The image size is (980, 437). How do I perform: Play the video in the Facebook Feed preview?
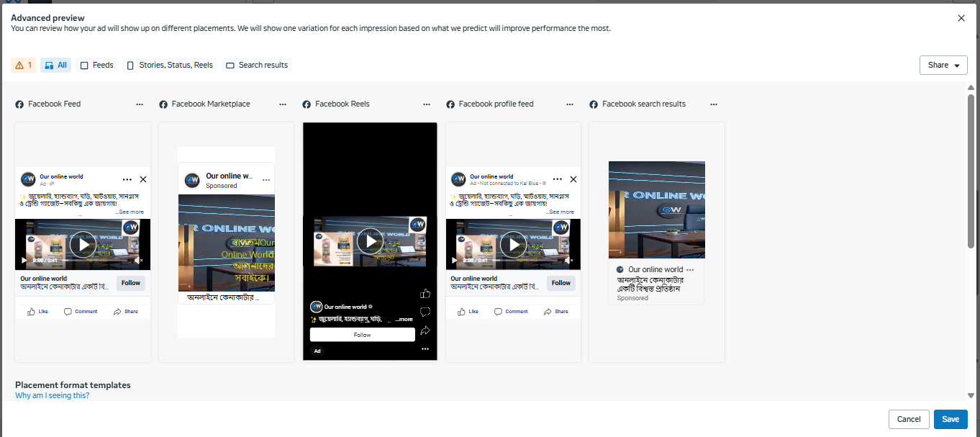(x=83, y=245)
